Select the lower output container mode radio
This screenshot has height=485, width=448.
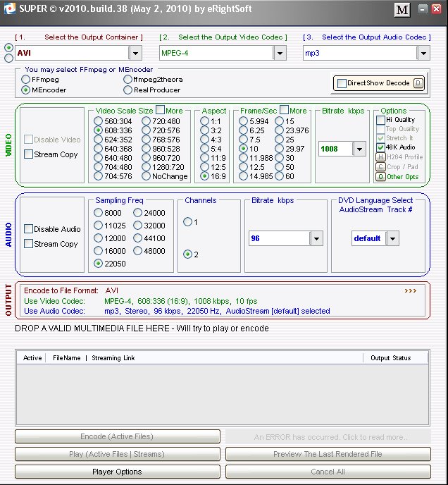tap(8, 58)
